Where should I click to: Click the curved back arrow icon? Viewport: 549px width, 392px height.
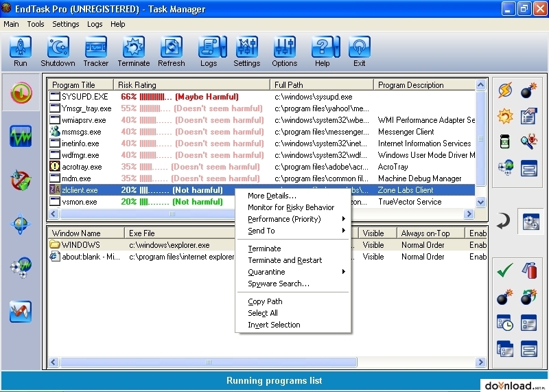[504, 221]
